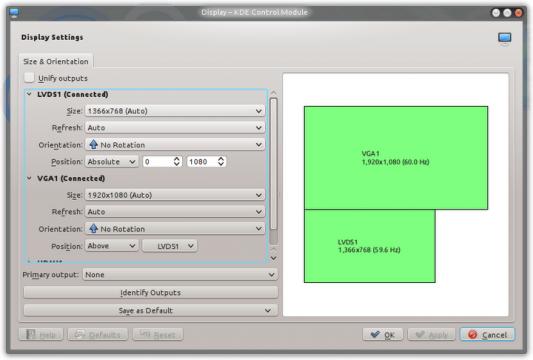Click the Cancel button

pyautogui.click(x=487, y=335)
